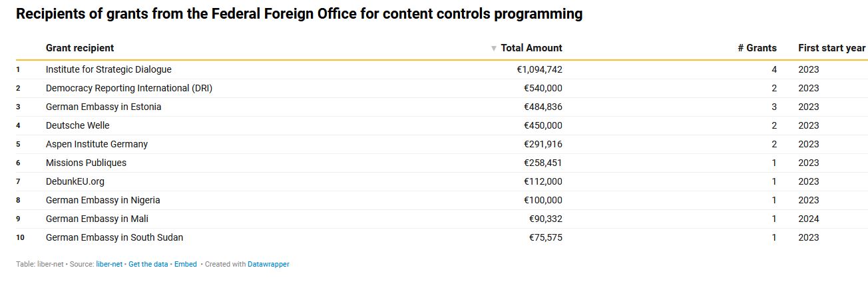Image resolution: width=868 pixels, height=286 pixels.
Task: Click German Embassy in South Sudan row
Action: 114,237
